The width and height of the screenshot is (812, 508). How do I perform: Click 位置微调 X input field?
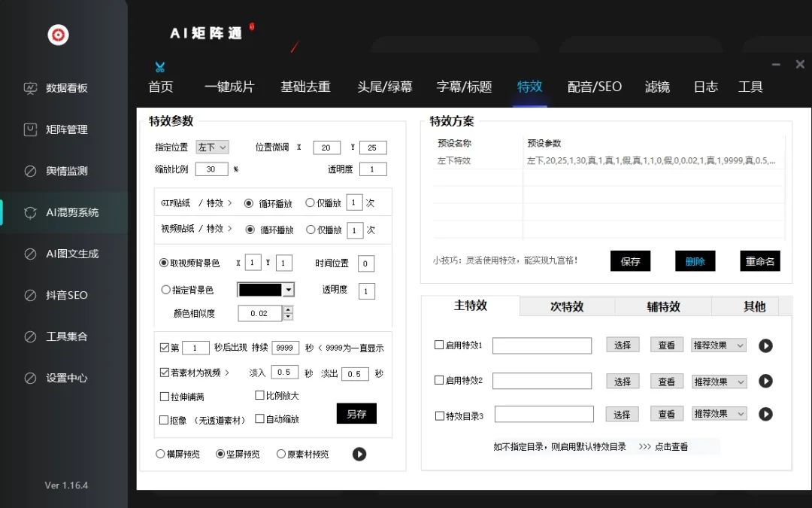tap(326, 148)
